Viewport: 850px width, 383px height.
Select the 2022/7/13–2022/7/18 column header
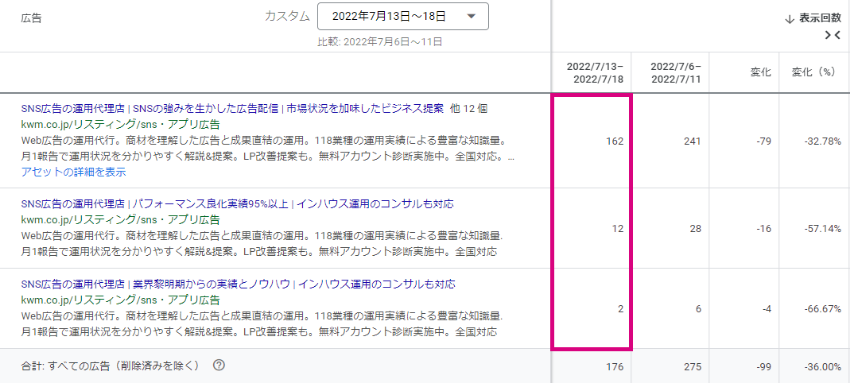tap(595, 73)
